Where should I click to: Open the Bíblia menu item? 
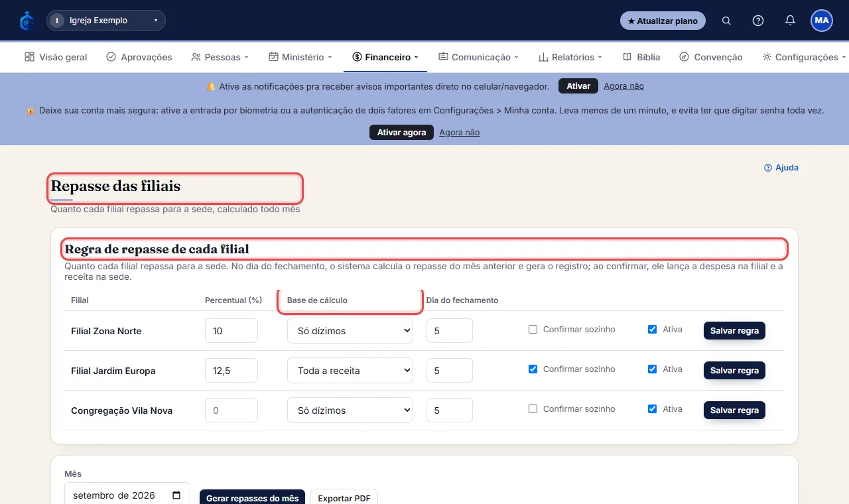(x=641, y=57)
